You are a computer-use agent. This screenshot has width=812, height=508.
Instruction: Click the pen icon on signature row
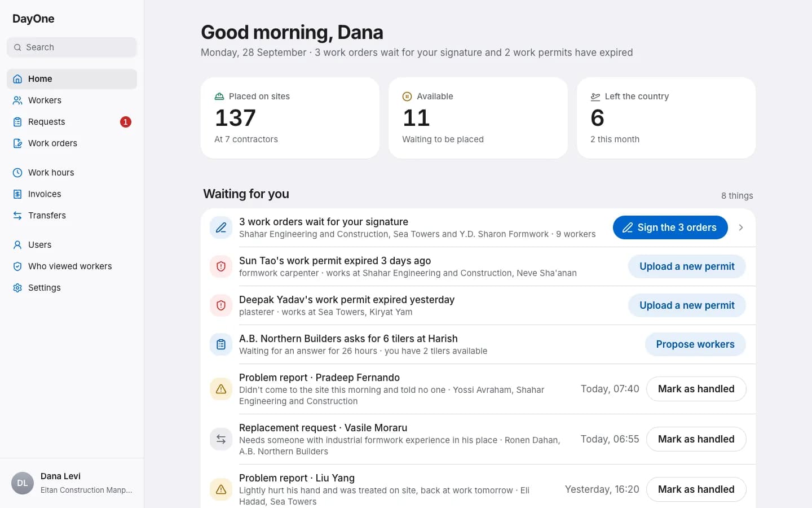221,227
